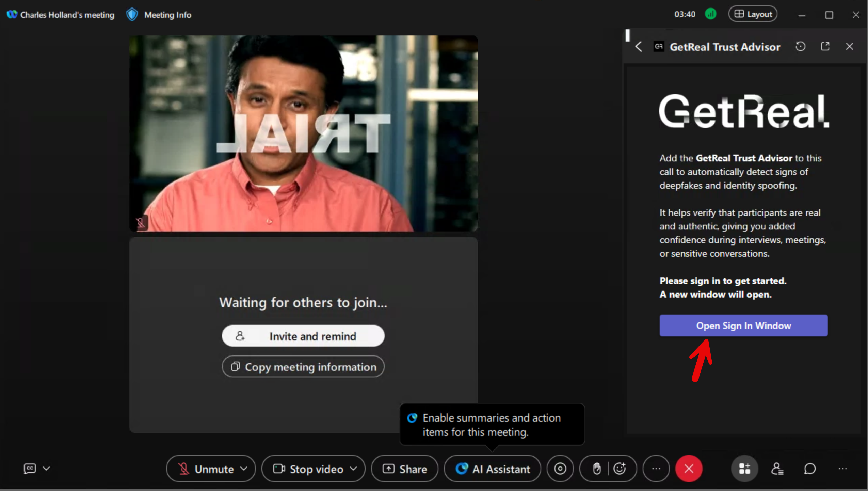The image size is (868, 491).
Task: Click the record meeting icon
Action: coord(560,469)
